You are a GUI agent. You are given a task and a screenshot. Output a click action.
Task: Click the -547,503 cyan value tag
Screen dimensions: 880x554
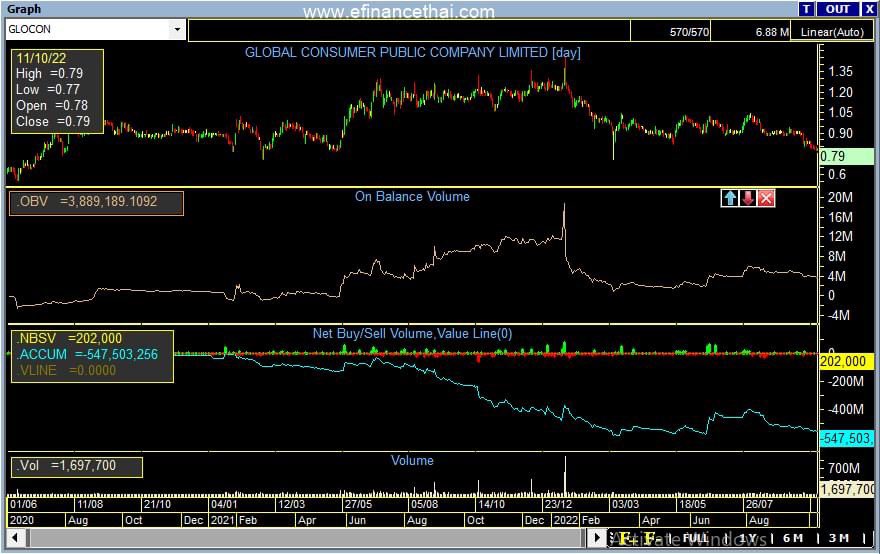coord(846,438)
